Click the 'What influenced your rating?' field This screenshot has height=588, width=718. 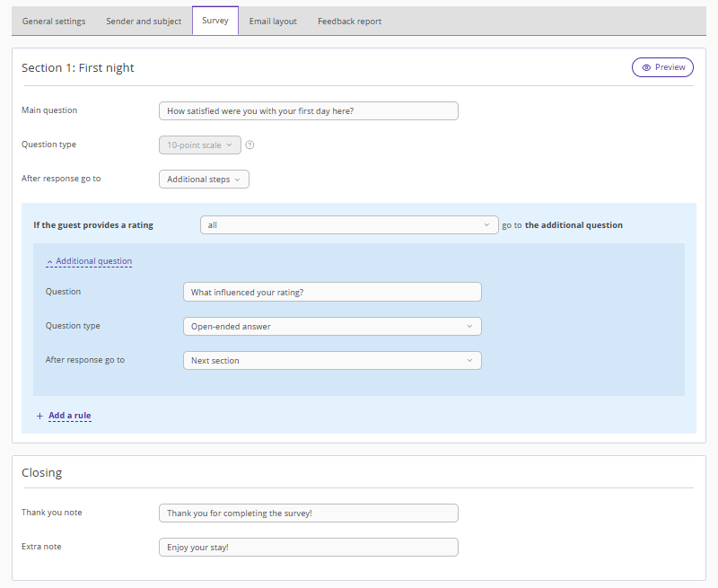pos(331,293)
